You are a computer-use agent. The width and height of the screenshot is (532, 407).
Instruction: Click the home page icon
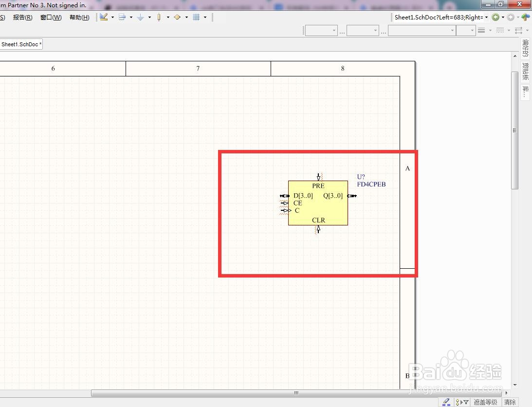pos(526,17)
